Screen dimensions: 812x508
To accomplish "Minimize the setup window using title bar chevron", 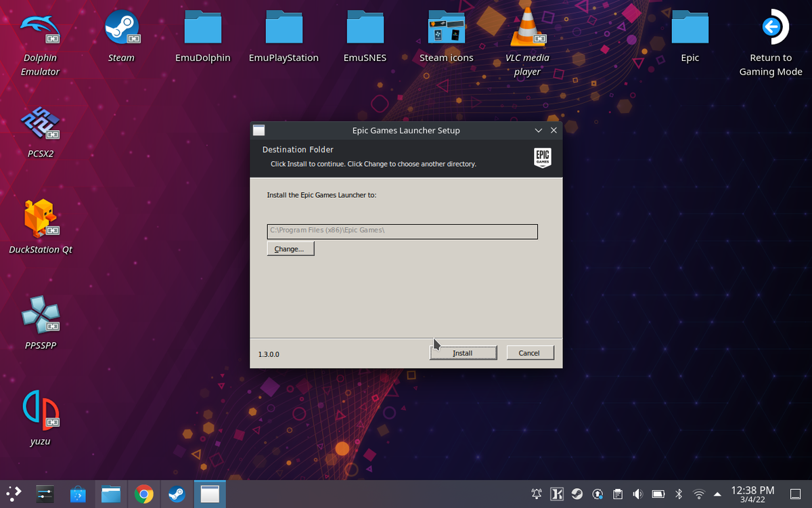I will point(539,130).
